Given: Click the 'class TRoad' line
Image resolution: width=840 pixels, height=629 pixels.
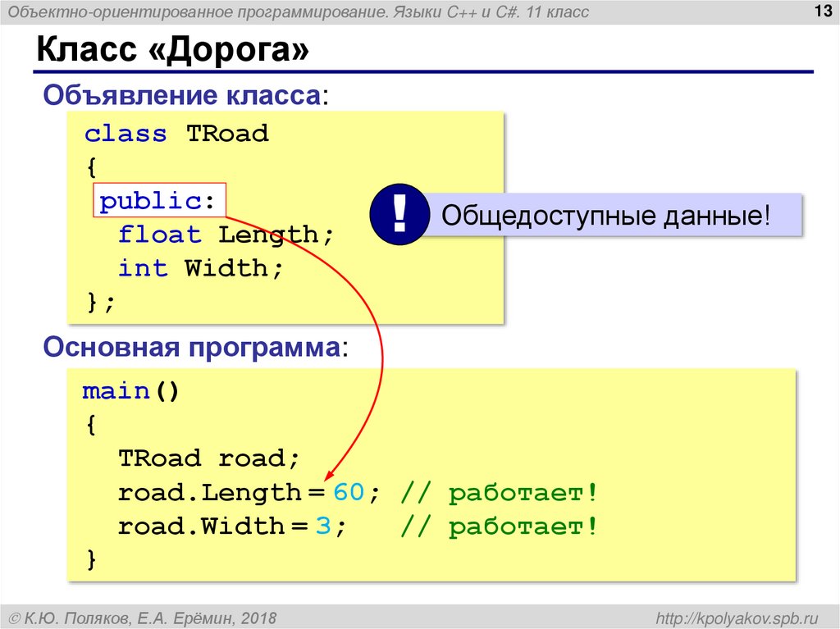Looking at the screenshot, I should click(176, 134).
